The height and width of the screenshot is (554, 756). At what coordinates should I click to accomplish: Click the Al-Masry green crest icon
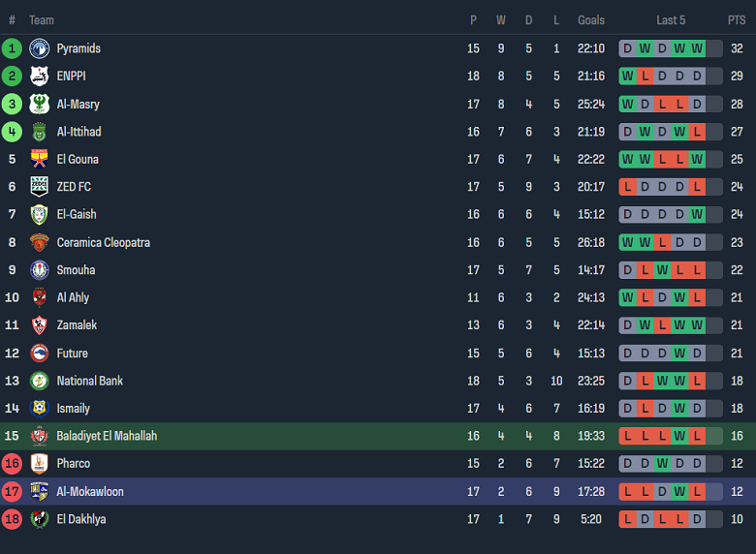coord(39,105)
